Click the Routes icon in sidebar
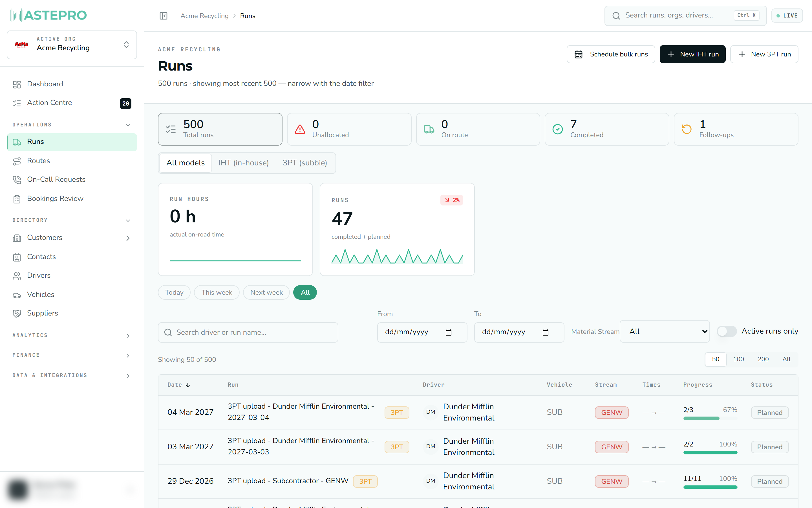Screen dimensions: 812x508 (x=17, y=161)
